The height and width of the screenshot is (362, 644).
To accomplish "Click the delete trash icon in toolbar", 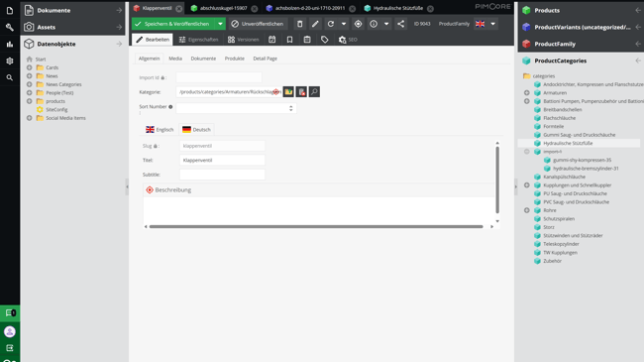I will 300,24.
